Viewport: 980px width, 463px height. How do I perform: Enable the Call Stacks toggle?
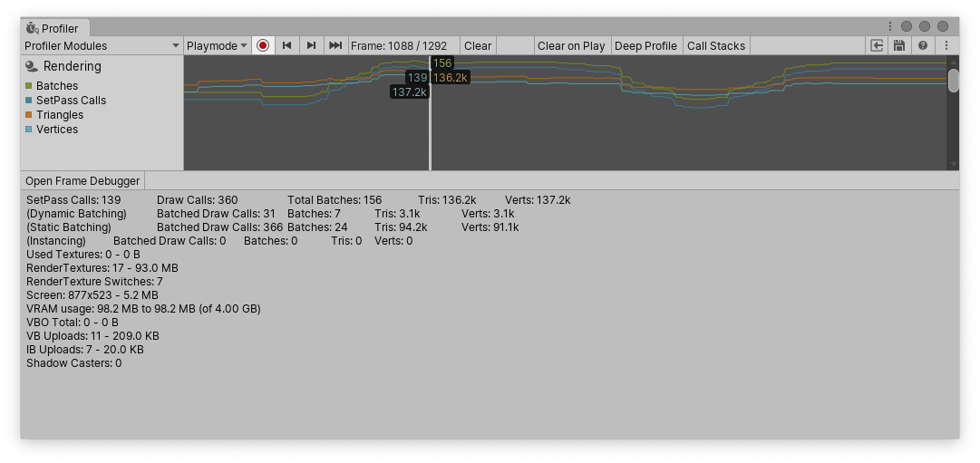click(716, 45)
